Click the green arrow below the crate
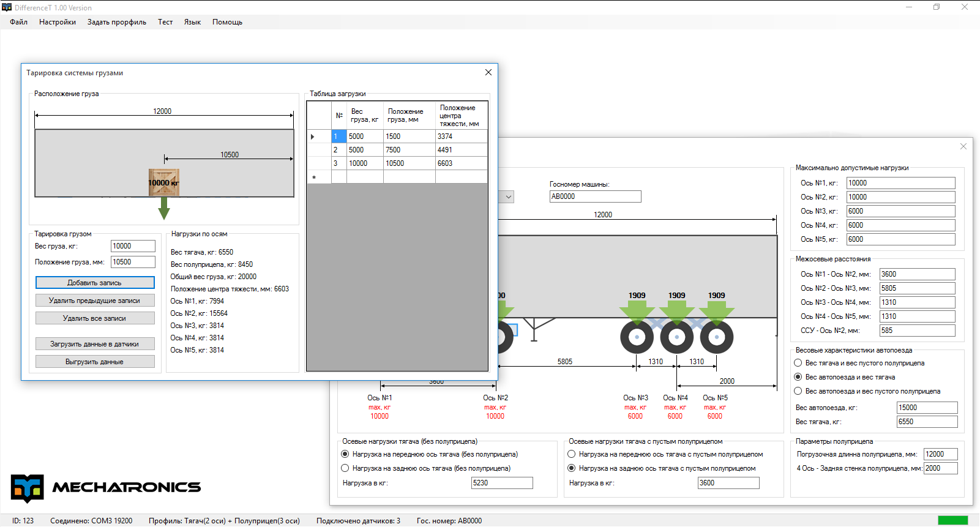The height and width of the screenshot is (527, 980). click(x=163, y=208)
